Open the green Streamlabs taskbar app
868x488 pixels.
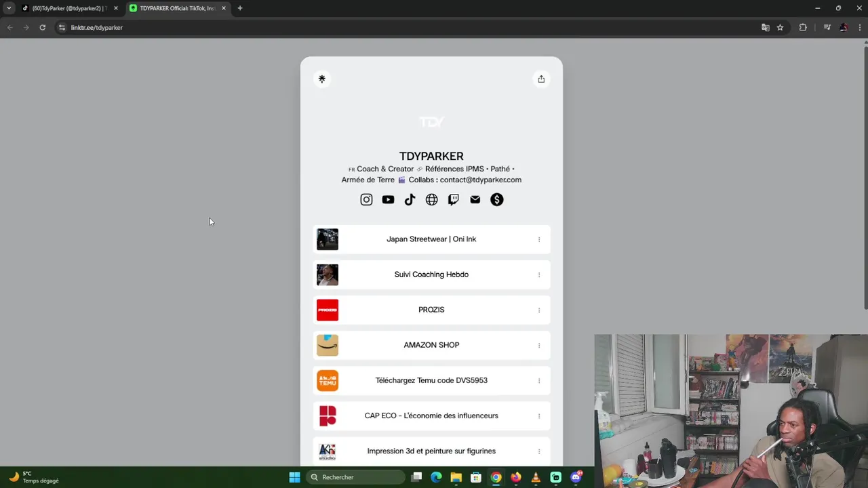[x=556, y=477]
